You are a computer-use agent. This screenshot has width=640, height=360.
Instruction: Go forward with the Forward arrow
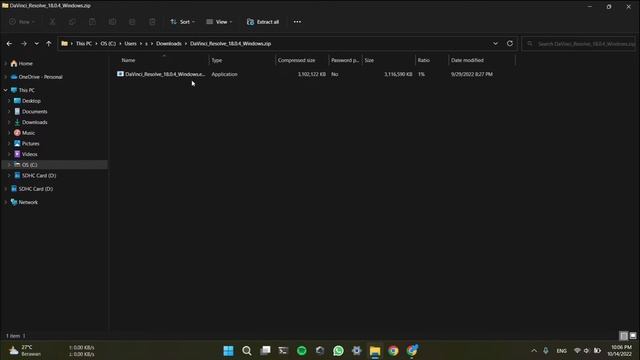[x=24, y=44]
